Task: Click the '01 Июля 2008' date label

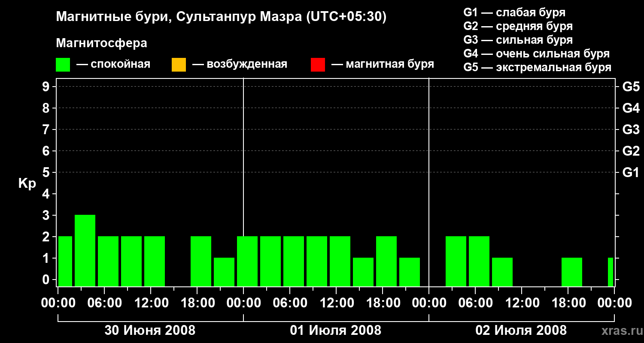Action: pyautogui.click(x=336, y=331)
